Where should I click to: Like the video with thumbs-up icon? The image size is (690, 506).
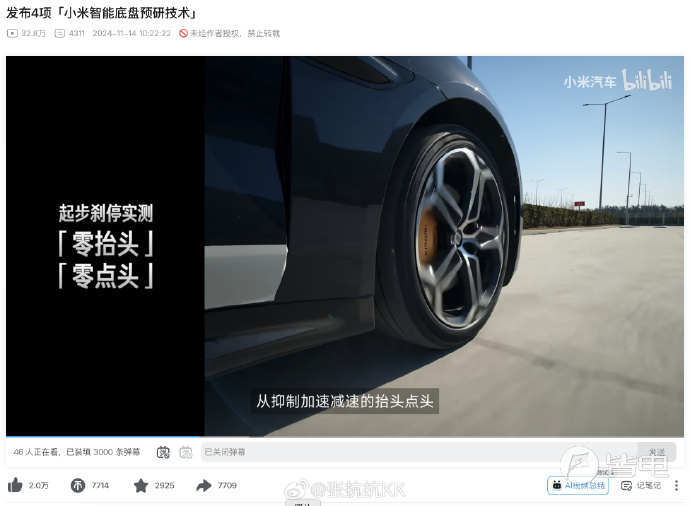click(15, 485)
